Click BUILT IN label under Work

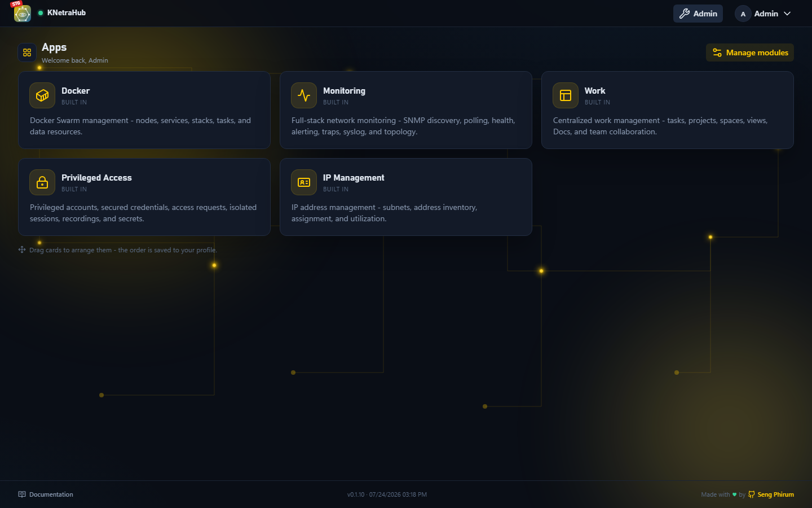(597, 103)
